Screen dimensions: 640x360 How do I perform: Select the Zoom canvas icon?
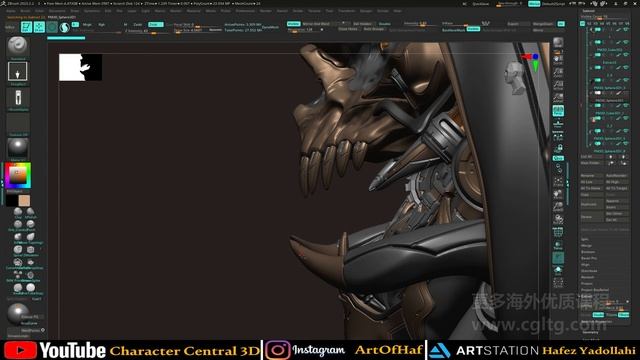click(x=558, y=73)
